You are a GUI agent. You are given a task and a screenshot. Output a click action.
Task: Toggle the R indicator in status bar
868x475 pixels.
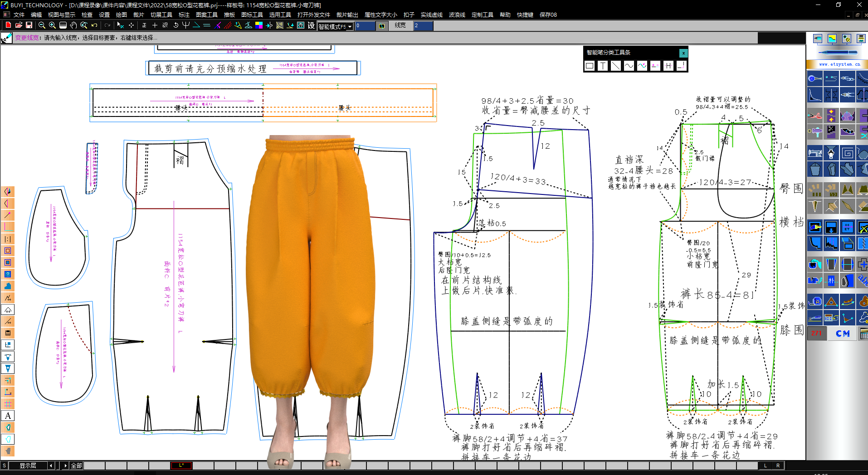click(x=778, y=465)
